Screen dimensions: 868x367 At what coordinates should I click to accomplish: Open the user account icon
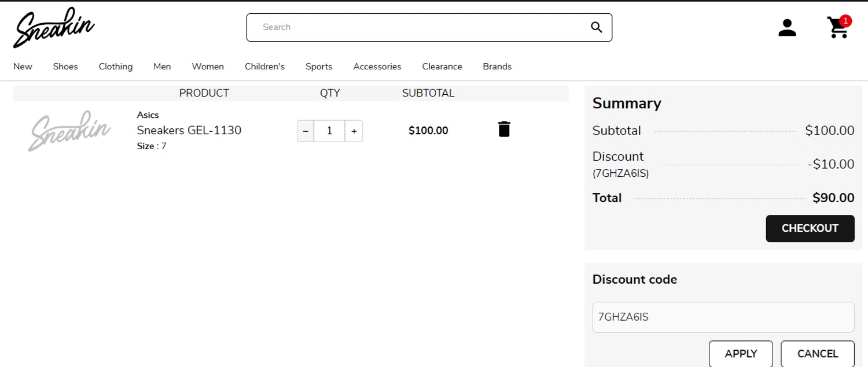787,27
